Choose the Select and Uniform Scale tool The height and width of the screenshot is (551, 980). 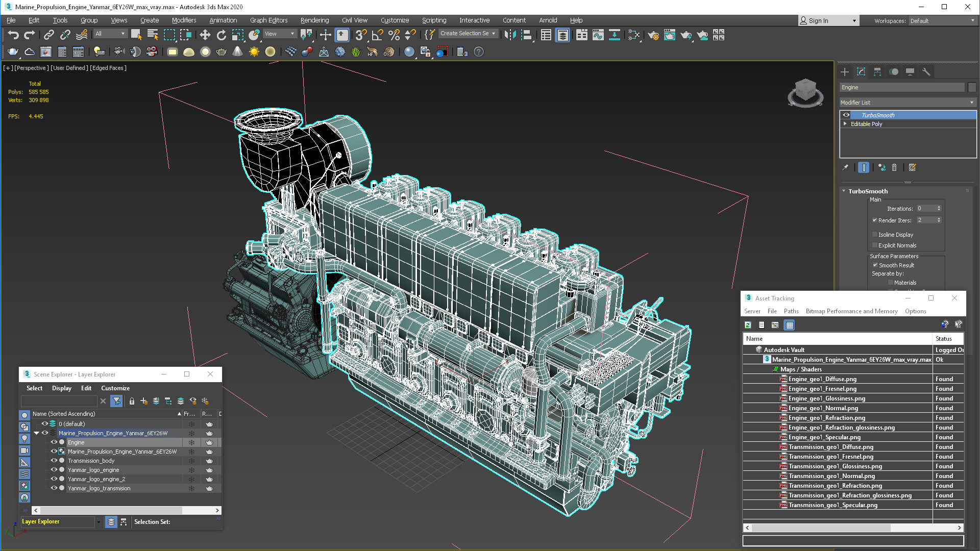pos(237,35)
